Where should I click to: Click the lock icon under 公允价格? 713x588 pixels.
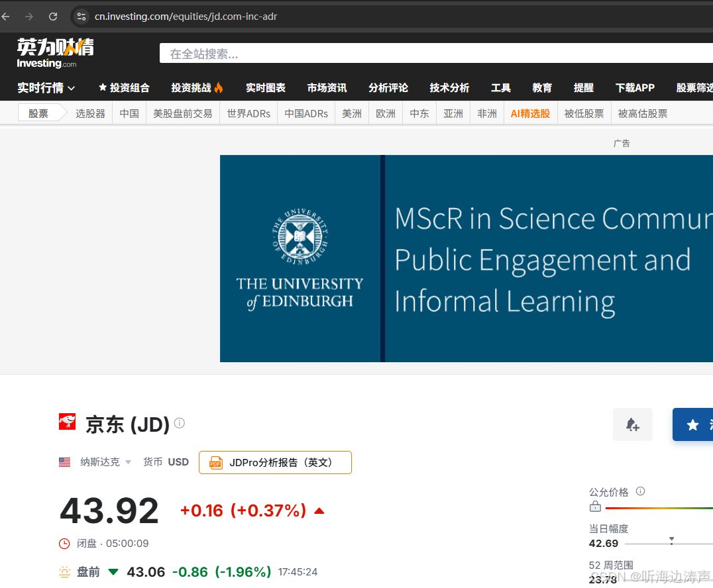tap(595, 506)
